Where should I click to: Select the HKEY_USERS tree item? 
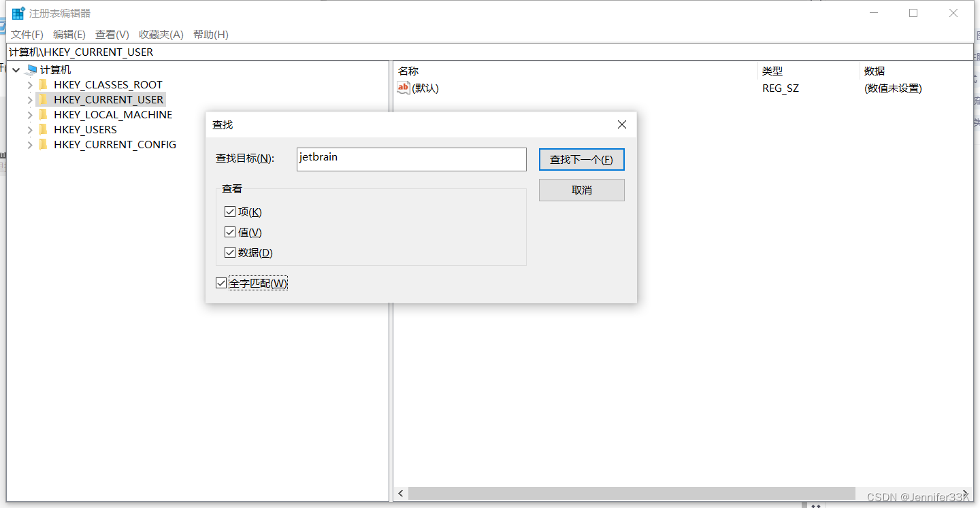(x=85, y=130)
